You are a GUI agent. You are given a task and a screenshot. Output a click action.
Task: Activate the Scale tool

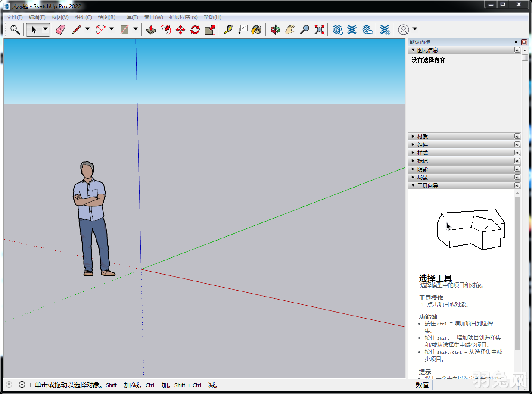(209, 29)
